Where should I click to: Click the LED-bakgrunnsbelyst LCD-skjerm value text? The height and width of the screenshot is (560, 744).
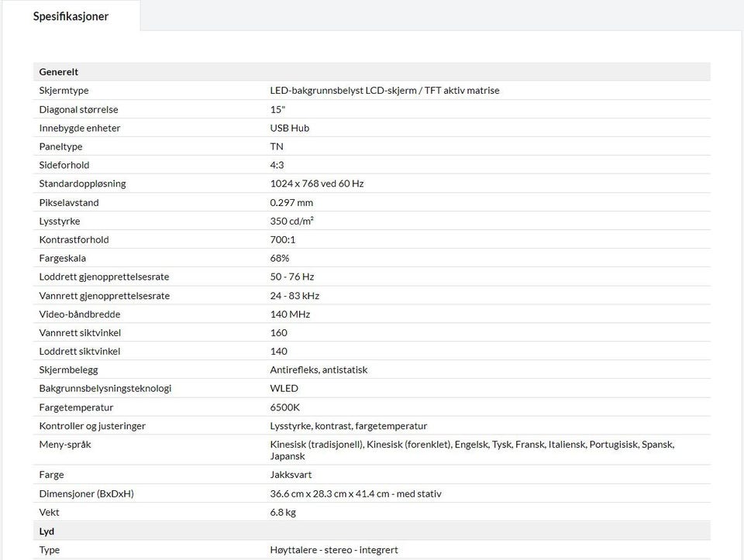tap(384, 91)
